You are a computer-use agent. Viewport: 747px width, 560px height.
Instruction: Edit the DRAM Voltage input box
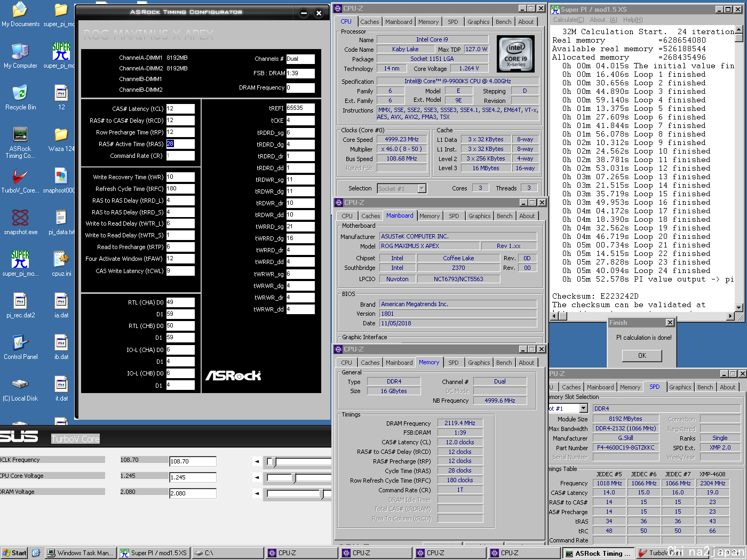(193, 493)
